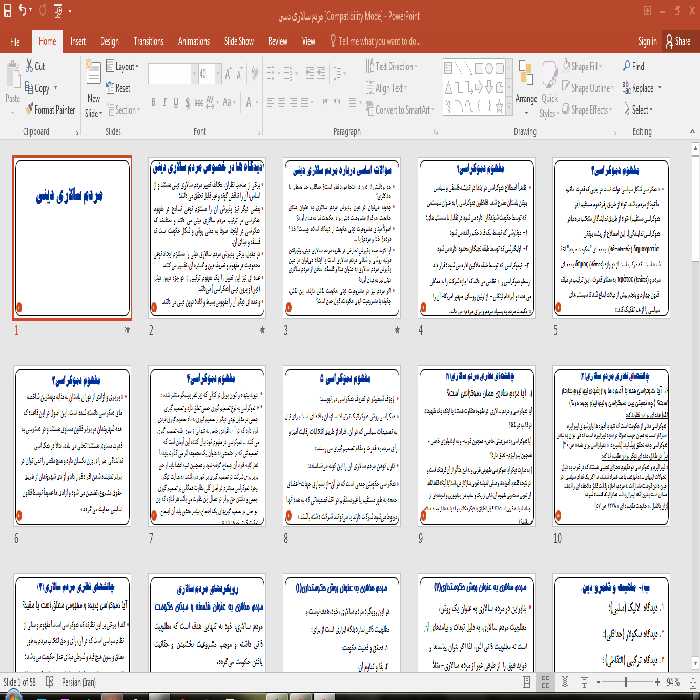Viewport: 700px width, 700px height.
Task: Click the Share button
Action: [x=678, y=41]
